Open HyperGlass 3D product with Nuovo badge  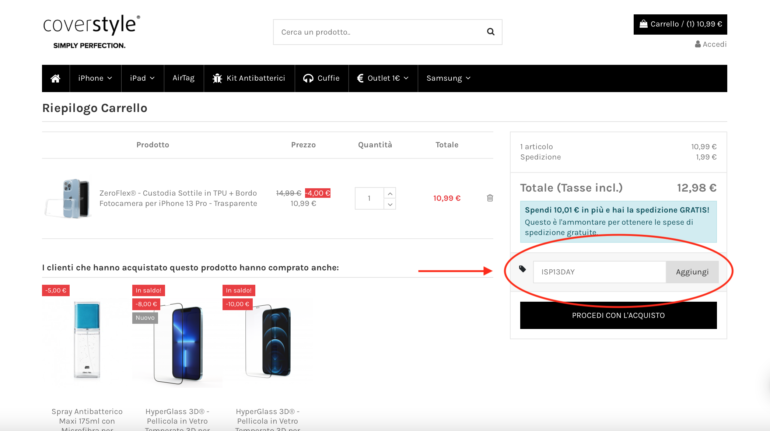coord(177,344)
